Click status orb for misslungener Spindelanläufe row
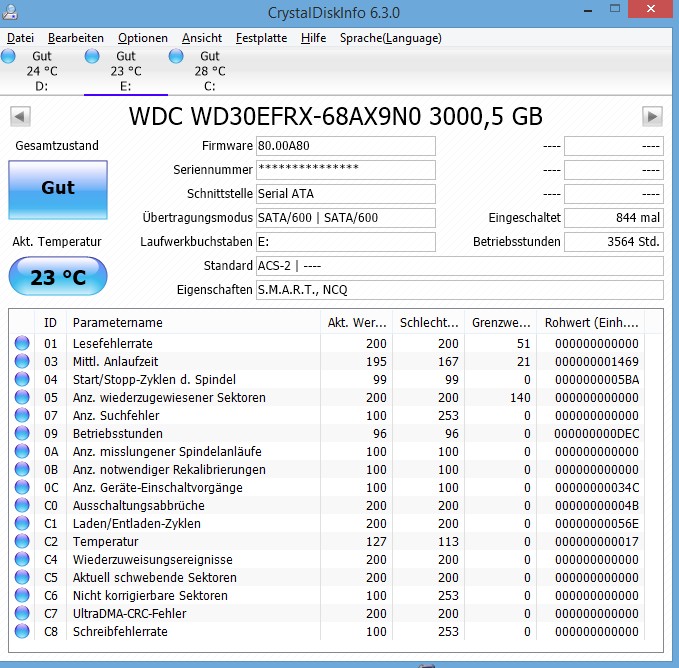This screenshot has height=668, width=679. (22, 451)
